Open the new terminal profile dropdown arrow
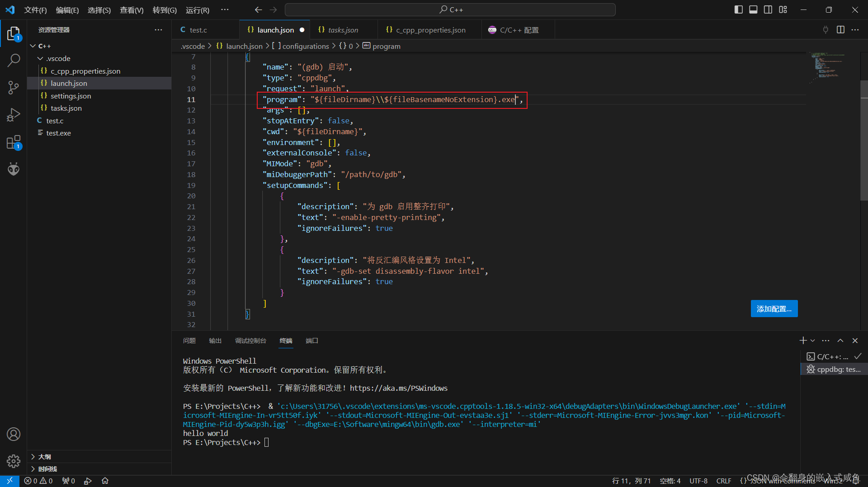This screenshot has height=487, width=868. [x=813, y=340]
